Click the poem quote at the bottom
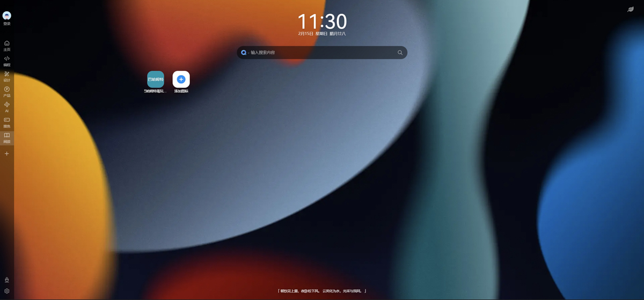Viewport: 644px width, 300px height. [322, 291]
